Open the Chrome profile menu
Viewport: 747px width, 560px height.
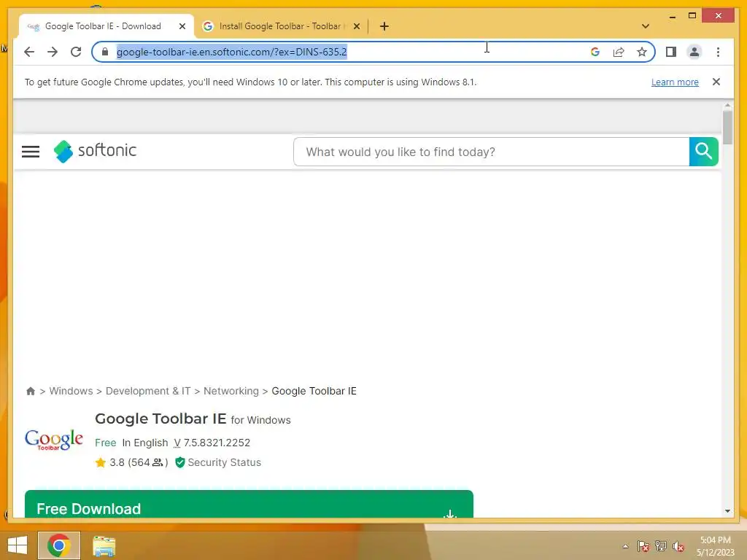(x=694, y=52)
